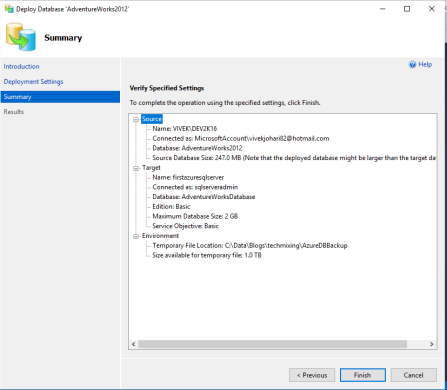Select the Source tree heading
The width and height of the screenshot is (447, 390).
[x=152, y=119]
